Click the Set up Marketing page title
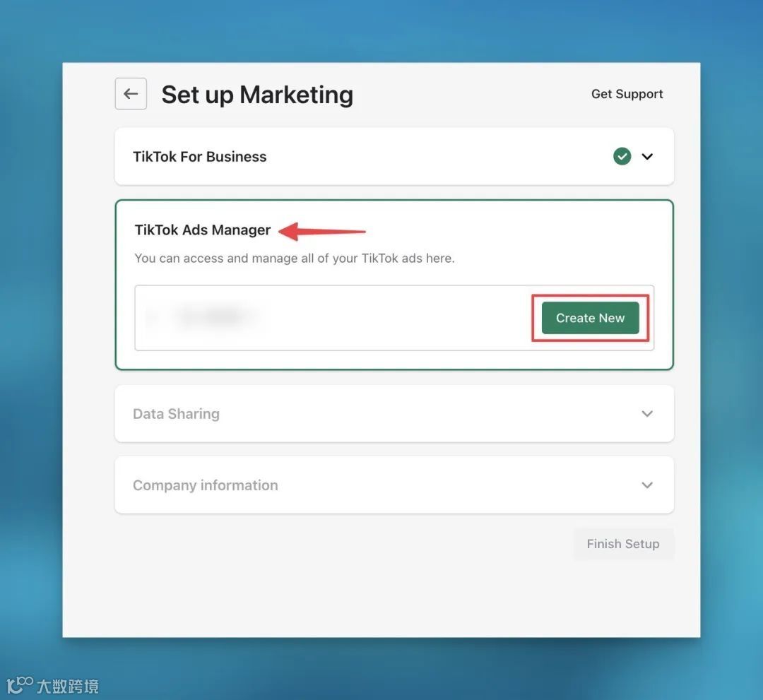Viewport: 763px width, 700px height. pyautogui.click(x=257, y=95)
